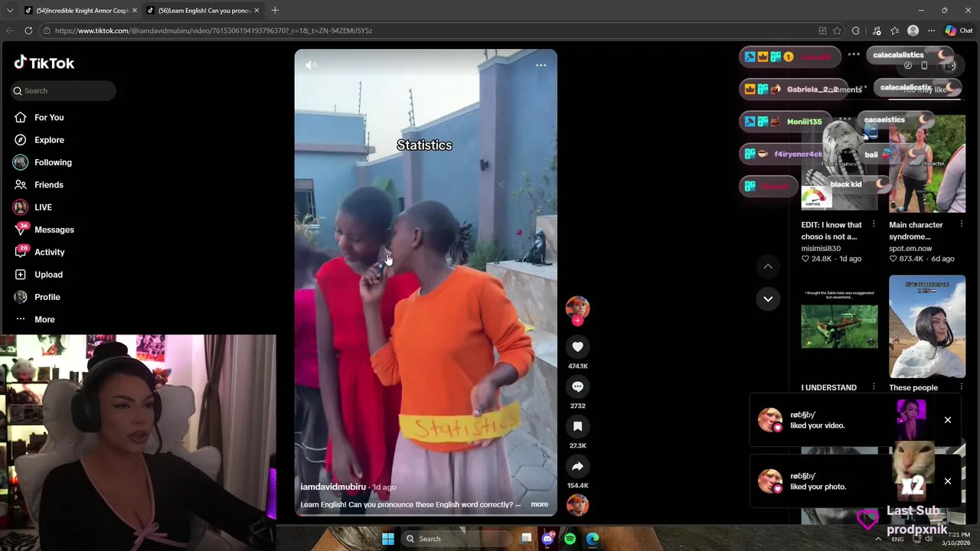Close the 'Incredible Knight Armor' tab
Viewport: 980px width, 551px height.
pos(134,10)
